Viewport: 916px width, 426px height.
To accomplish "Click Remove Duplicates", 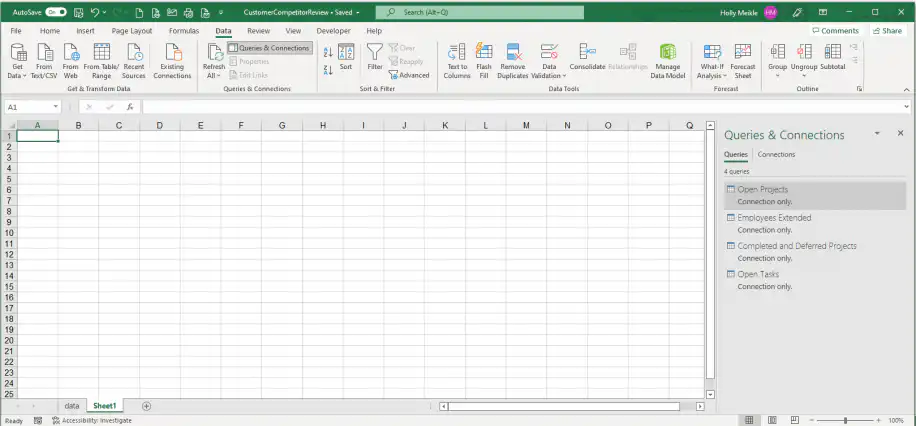I will 513,61.
